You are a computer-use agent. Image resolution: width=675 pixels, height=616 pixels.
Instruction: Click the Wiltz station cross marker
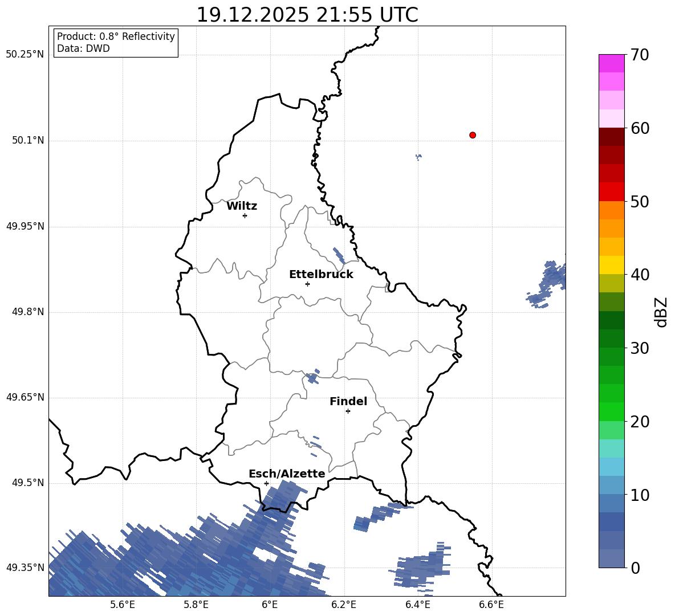pyautogui.click(x=245, y=215)
